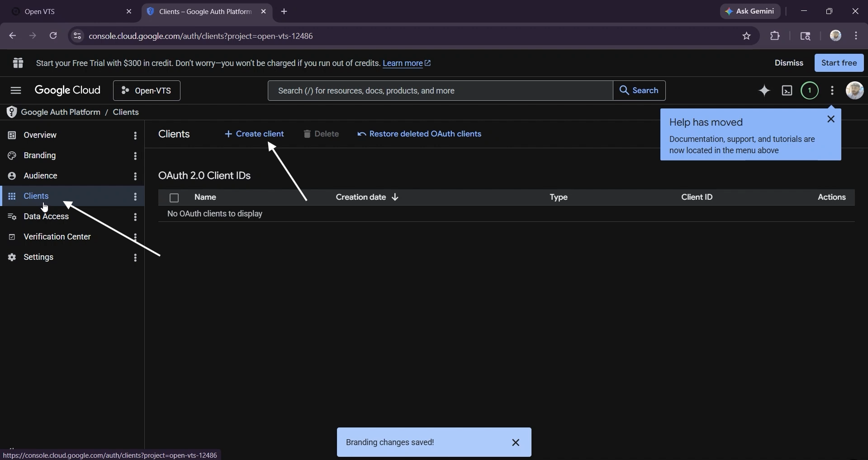Toggle the select-all clients checkbox

[174, 198]
